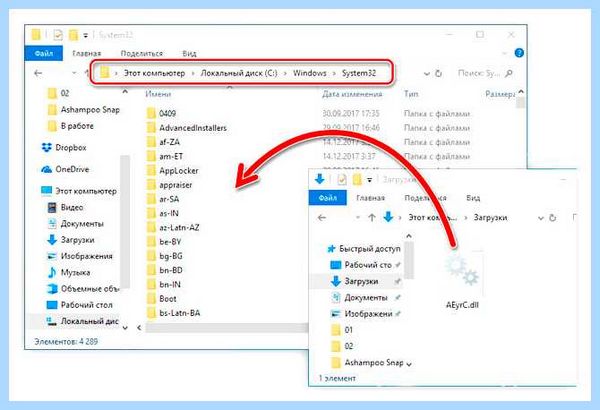The image size is (600, 410).
Task: Select System32 breadcrumb in address bar
Action: point(359,73)
